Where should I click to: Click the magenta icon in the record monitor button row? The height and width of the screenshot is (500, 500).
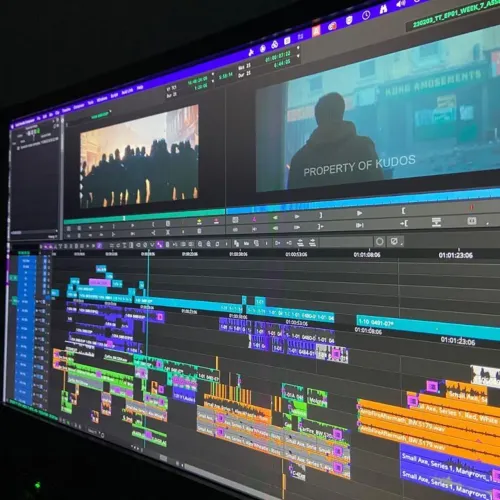[254, 219]
